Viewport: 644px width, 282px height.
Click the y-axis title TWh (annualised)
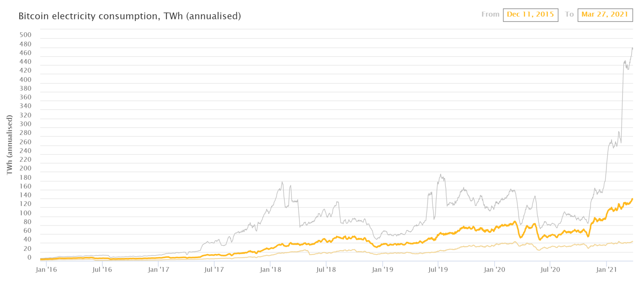pyautogui.click(x=10, y=145)
